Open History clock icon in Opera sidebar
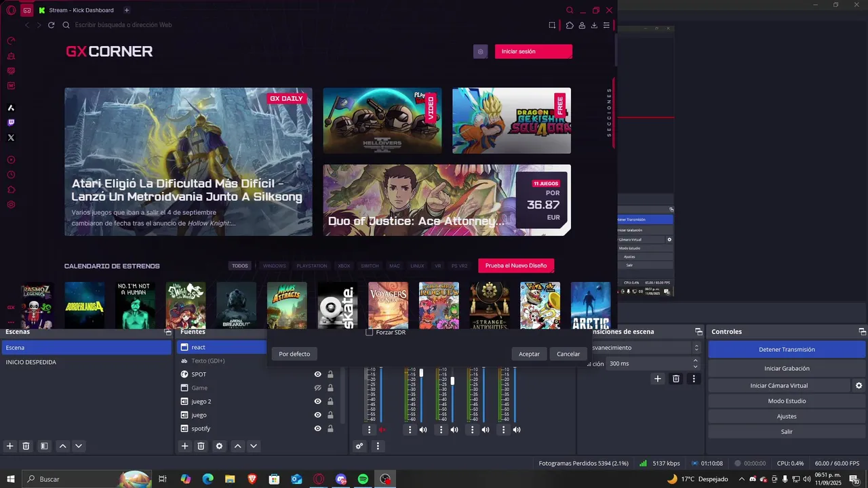The height and width of the screenshot is (488, 868). [11, 175]
